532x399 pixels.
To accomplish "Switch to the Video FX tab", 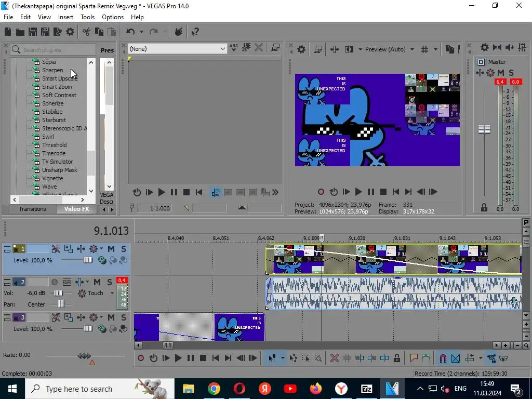I will point(77,209).
